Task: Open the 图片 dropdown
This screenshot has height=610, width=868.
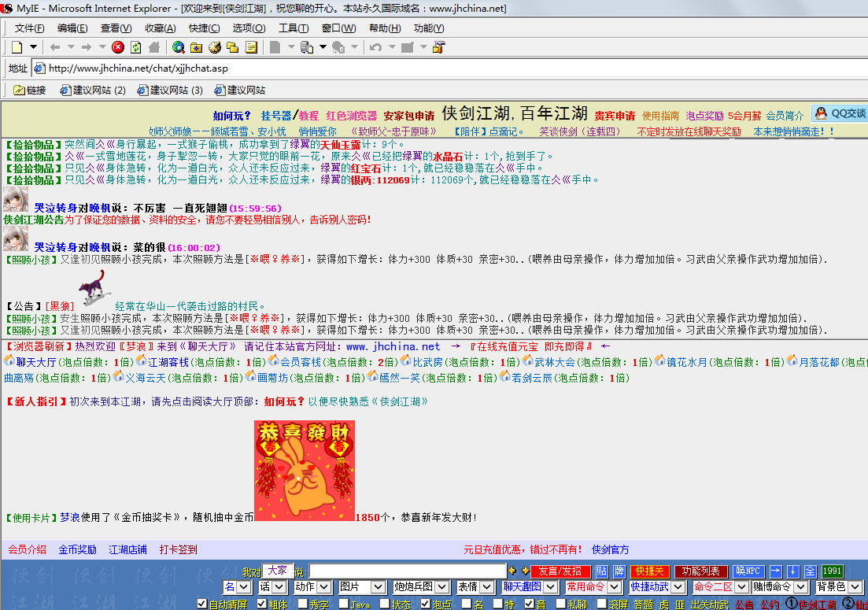Action: (x=362, y=586)
